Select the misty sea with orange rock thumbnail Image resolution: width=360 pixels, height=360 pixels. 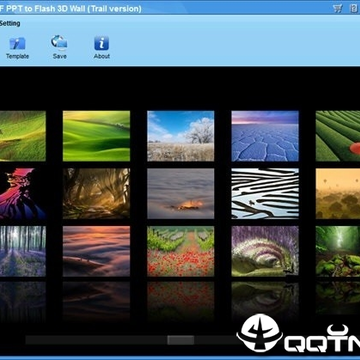pyautogui.click(x=181, y=194)
